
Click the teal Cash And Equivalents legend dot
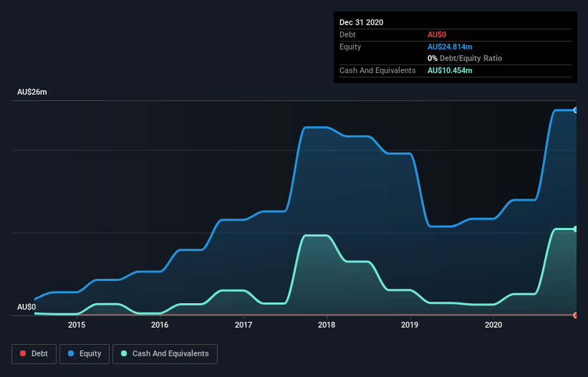124,353
